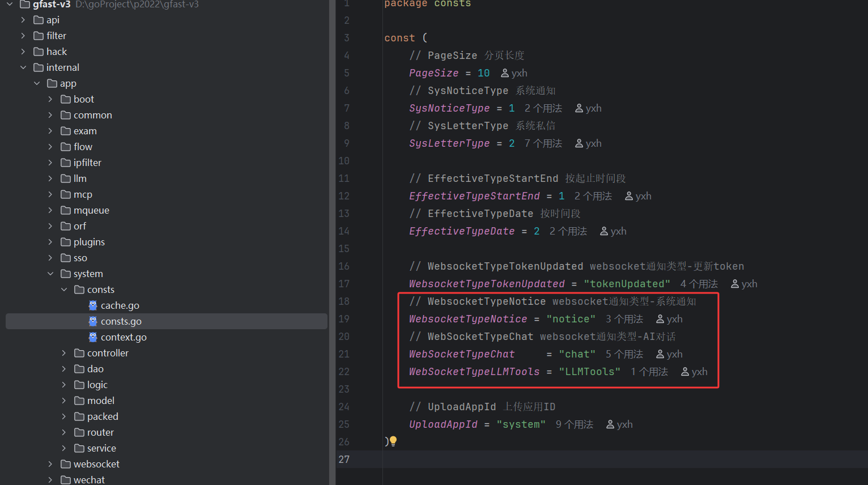The width and height of the screenshot is (868, 485).
Task: Click the author icon on EffectiveTypeDate line
Action: [604, 231]
